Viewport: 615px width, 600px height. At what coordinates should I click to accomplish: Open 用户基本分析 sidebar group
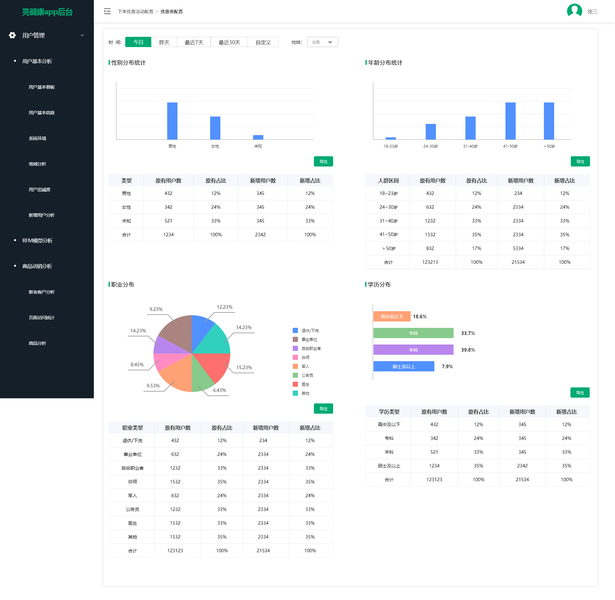37,61
